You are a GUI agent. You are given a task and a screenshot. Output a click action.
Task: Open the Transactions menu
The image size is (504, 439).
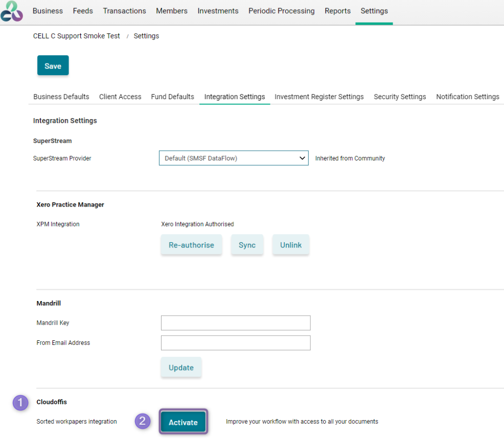click(x=124, y=11)
